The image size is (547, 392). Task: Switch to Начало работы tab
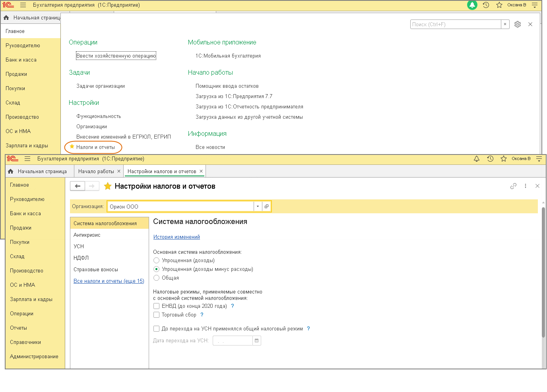[x=96, y=171]
